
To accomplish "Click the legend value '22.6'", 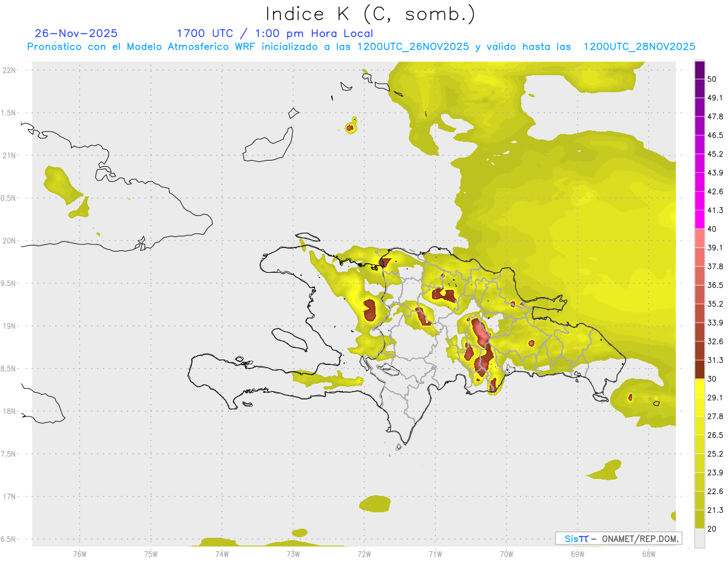I will [715, 492].
